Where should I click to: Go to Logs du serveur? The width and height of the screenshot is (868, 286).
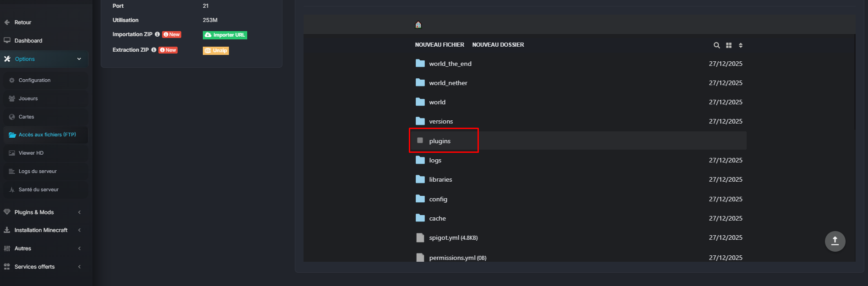[x=38, y=171]
